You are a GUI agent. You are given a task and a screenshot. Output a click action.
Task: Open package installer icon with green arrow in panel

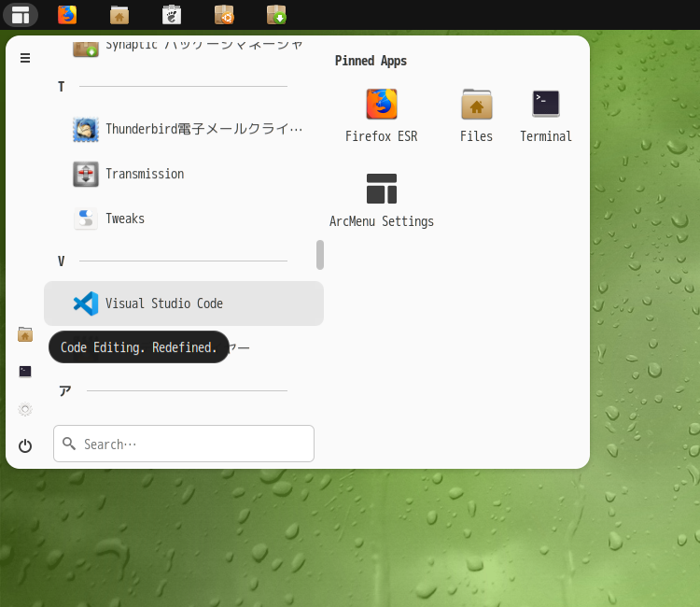[276, 15]
